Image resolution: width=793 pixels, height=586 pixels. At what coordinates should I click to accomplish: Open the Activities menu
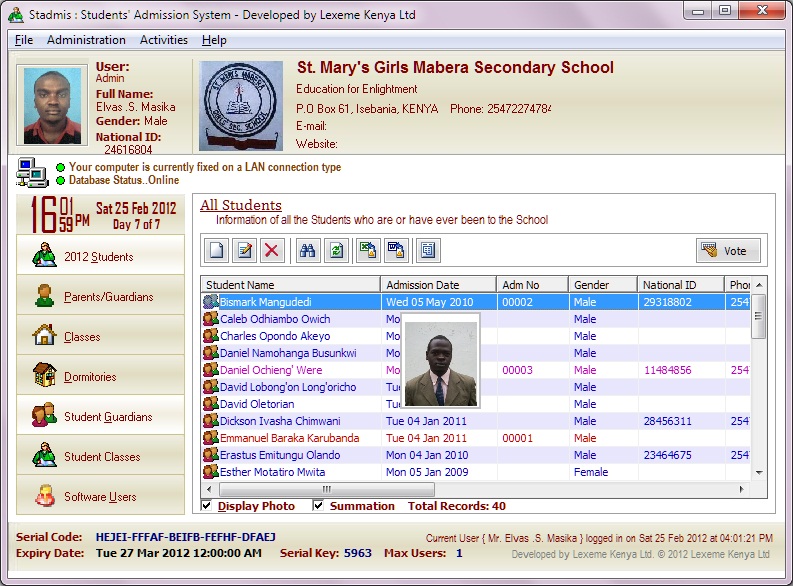click(x=164, y=40)
